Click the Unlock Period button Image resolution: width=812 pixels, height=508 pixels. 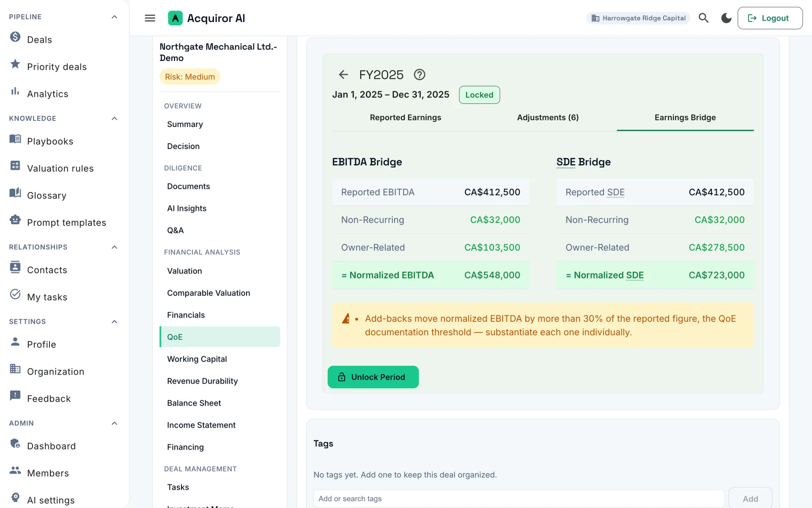tap(373, 377)
